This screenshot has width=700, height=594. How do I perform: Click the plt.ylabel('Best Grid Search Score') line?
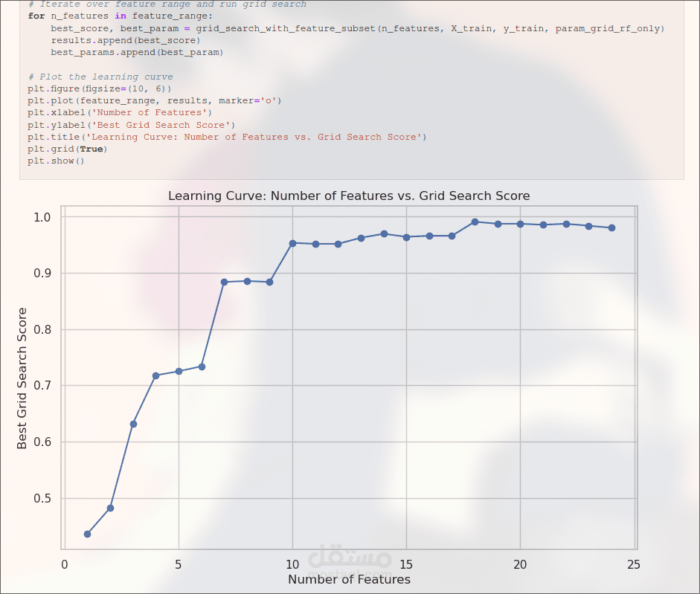click(131, 125)
